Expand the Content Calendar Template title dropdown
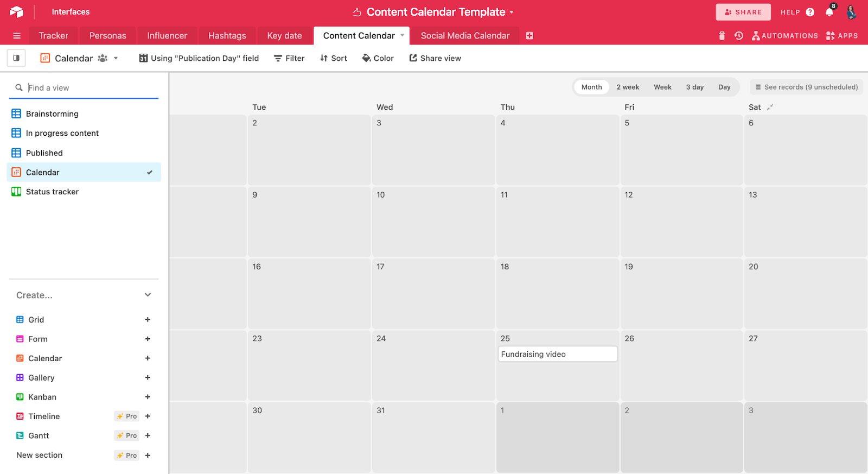 click(512, 12)
